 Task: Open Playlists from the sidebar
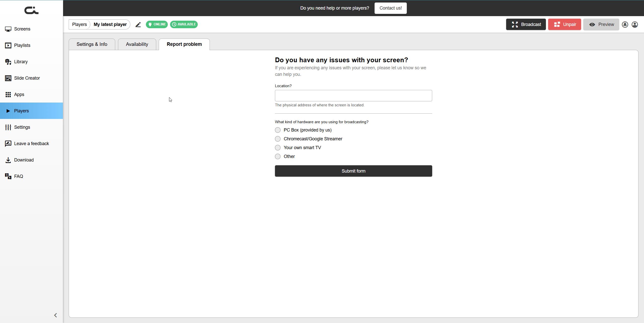click(22, 45)
